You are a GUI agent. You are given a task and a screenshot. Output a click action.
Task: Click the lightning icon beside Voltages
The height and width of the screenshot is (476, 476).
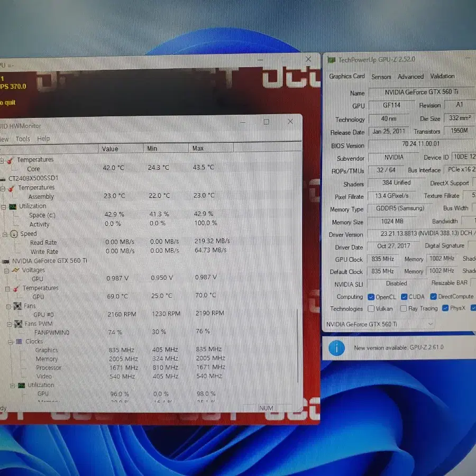(15, 270)
